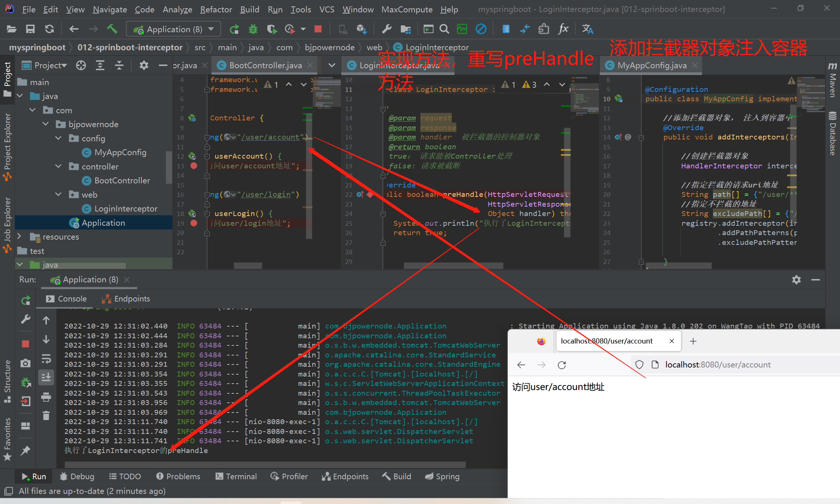840x504 pixels.
Task: Toggle breakpoint on line 19 in BootController
Action: (x=194, y=223)
